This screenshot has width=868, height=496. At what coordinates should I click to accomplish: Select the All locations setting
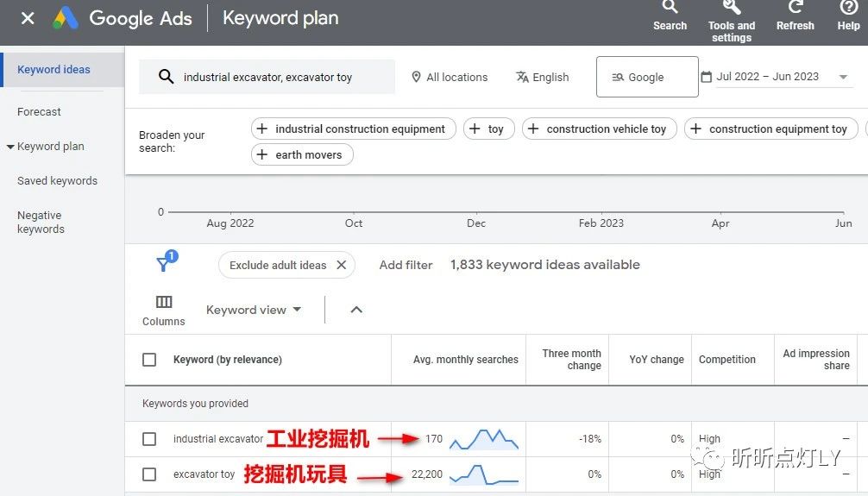pyautogui.click(x=450, y=77)
